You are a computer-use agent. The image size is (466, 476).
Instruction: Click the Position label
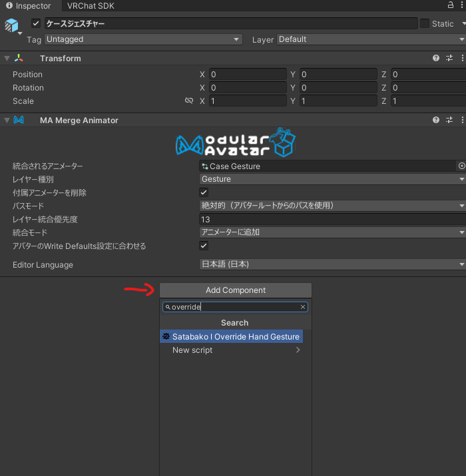click(27, 75)
